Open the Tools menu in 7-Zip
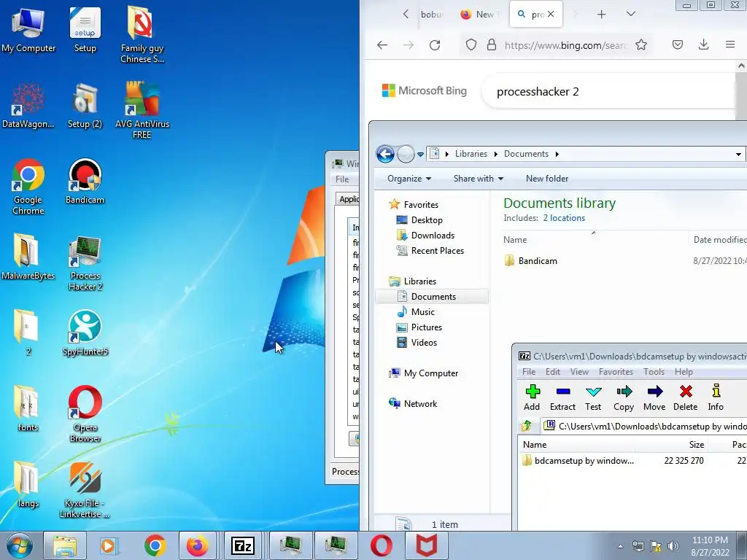Viewport: 747px width, 560px height. tap(654, 372)
